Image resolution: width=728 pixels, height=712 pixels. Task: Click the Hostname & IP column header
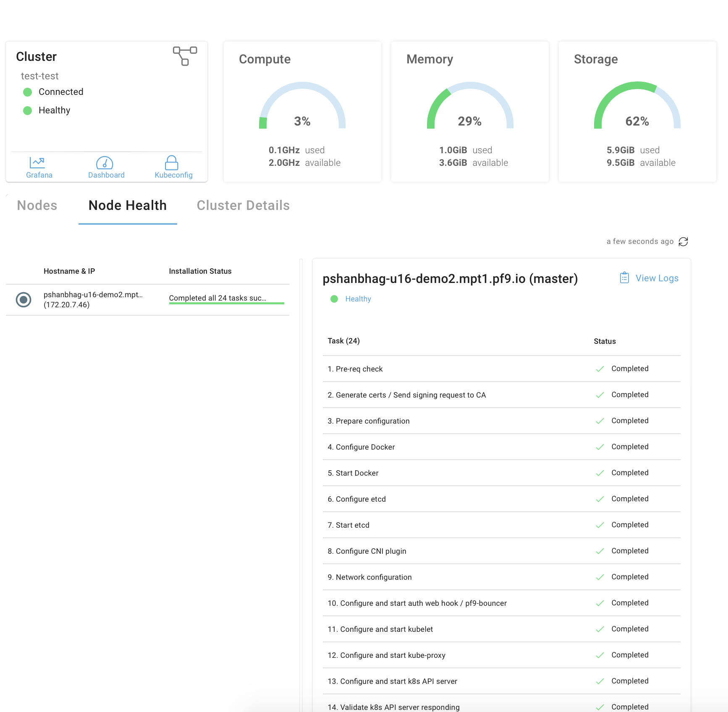(x=69, y=271)
